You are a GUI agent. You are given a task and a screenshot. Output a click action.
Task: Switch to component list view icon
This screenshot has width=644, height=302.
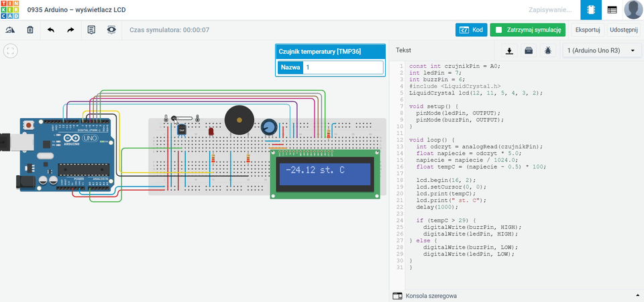[x=612, y=10]
